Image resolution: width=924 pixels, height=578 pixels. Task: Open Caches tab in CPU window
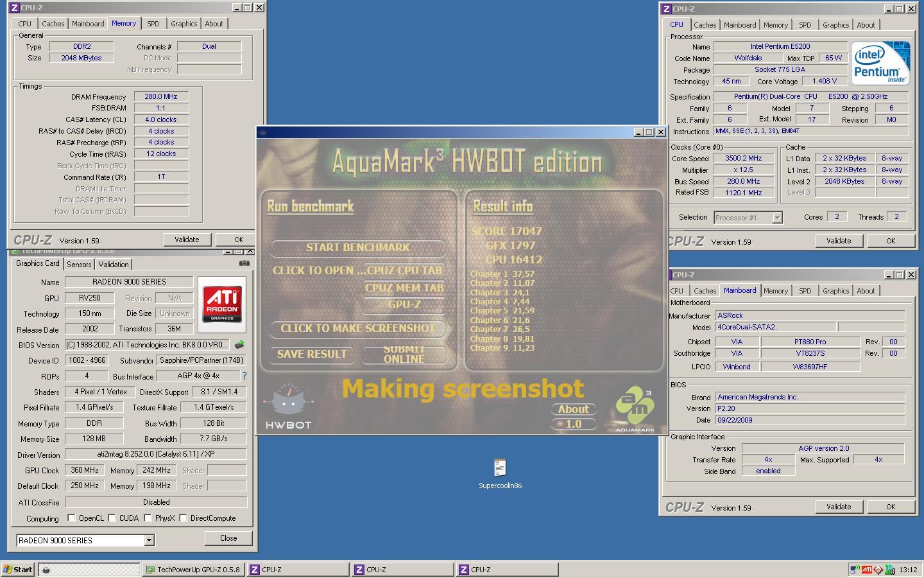pyautogui.click(x=705, y=25)
